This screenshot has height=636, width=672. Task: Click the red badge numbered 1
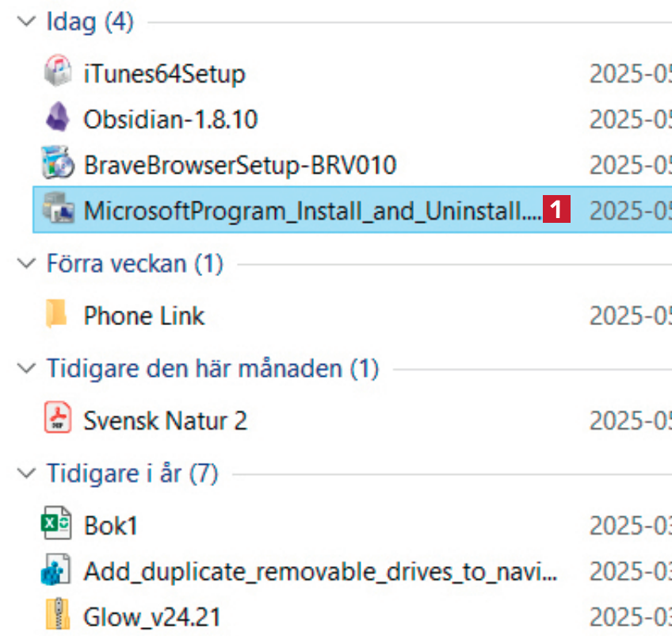(556, 210)
